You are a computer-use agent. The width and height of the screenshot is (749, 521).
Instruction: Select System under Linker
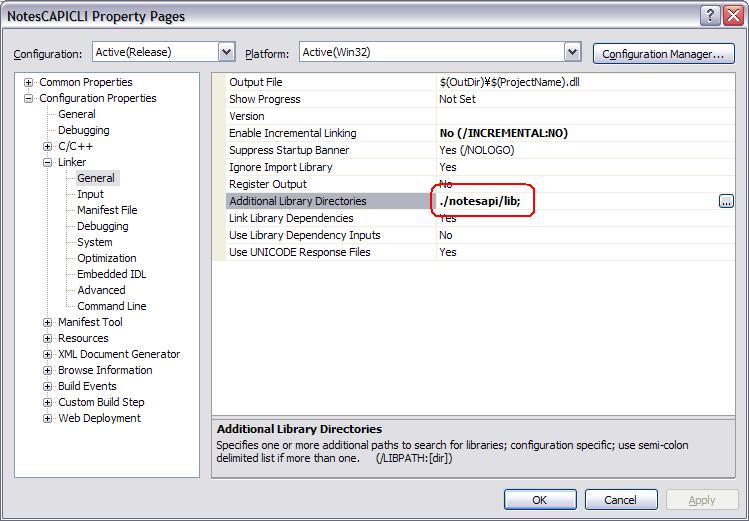coord(95,242)
